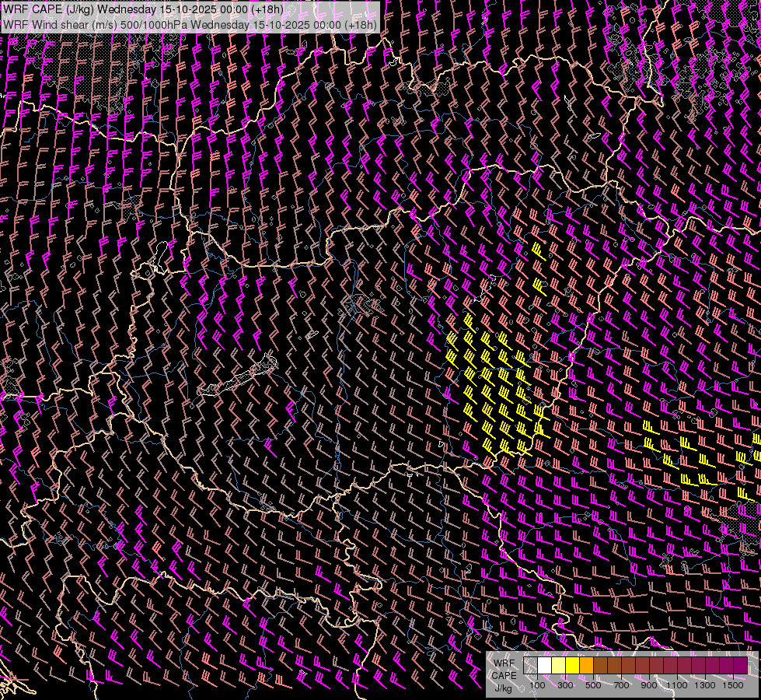
Task: Click the WRF CAPE J/kg legend title
Action: pyautogui.click(x=503, y=675)
